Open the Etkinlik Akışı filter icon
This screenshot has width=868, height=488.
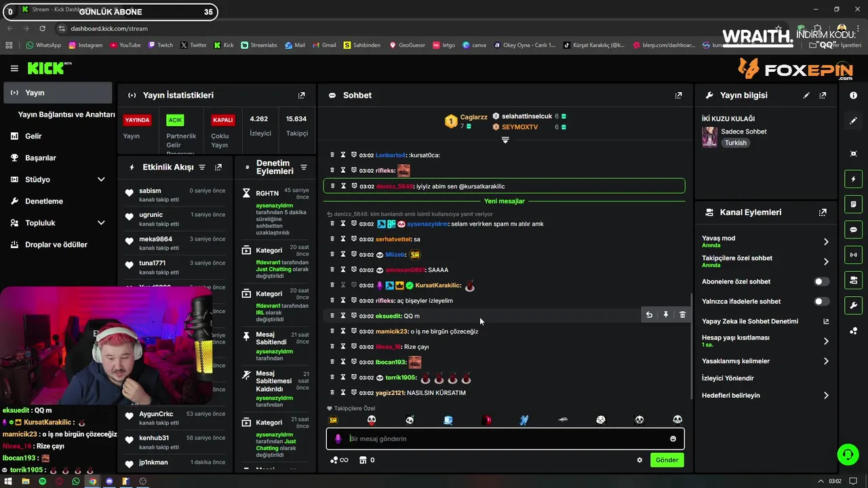point(202,167)
